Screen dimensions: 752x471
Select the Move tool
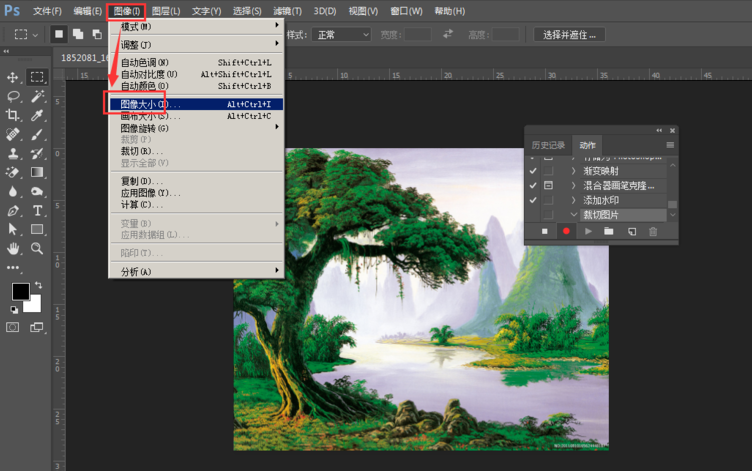[13, 77]
